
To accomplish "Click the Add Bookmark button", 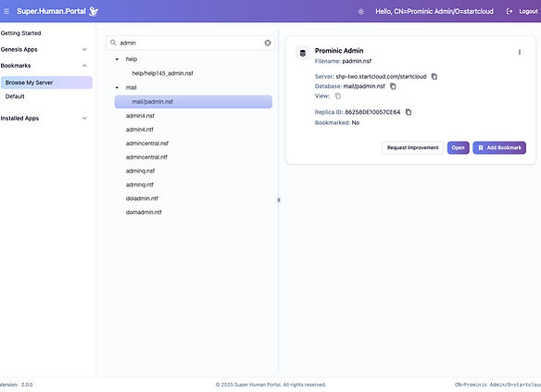I will point(499,147).
